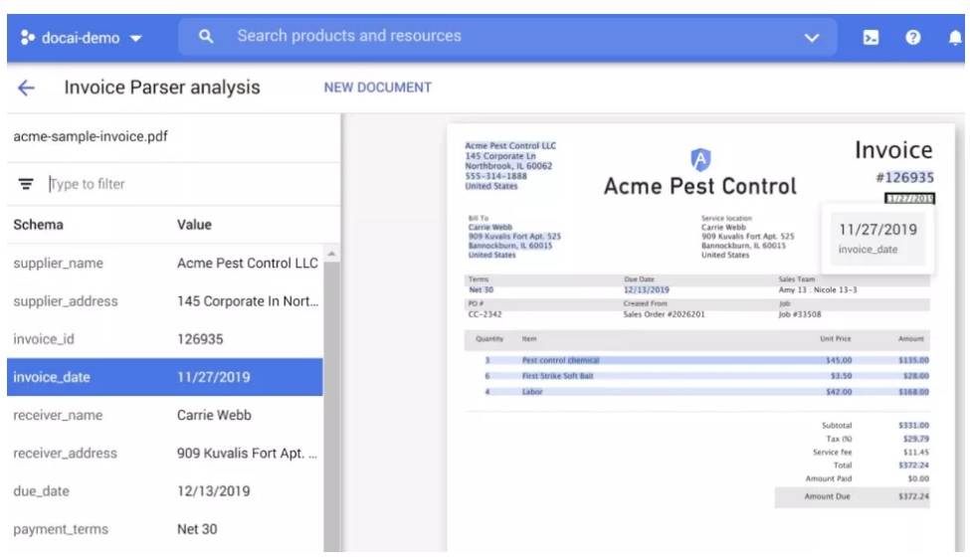Click the Acme shield logo in invoice

click(700, 159)
